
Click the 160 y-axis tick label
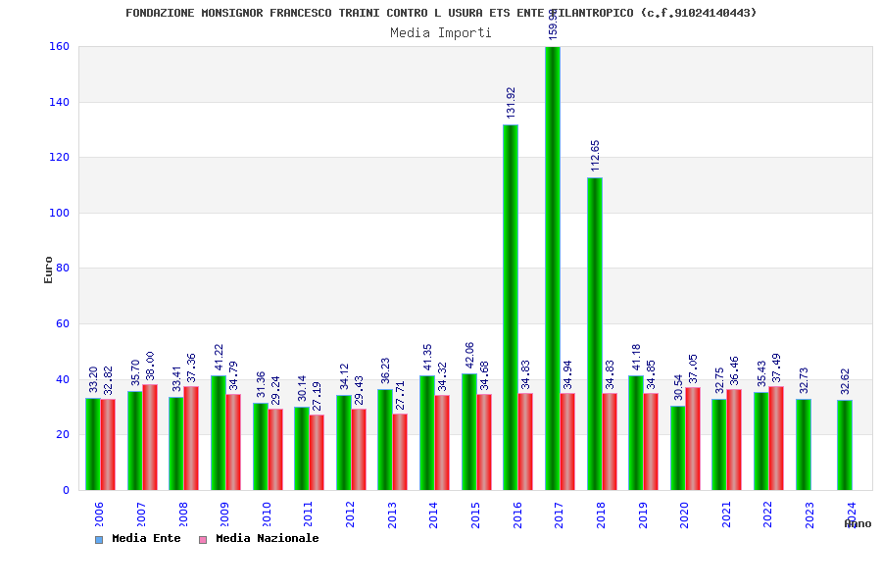pos(59,47)
